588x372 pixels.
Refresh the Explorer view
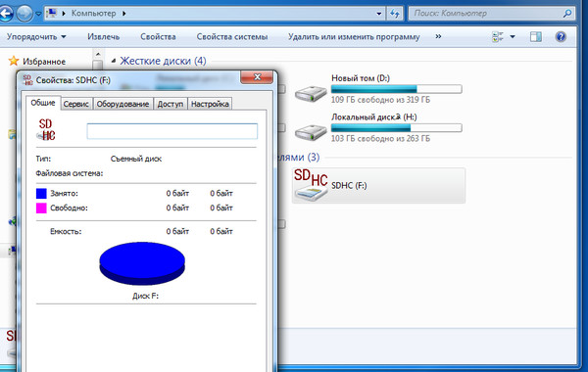click(395, 14)
